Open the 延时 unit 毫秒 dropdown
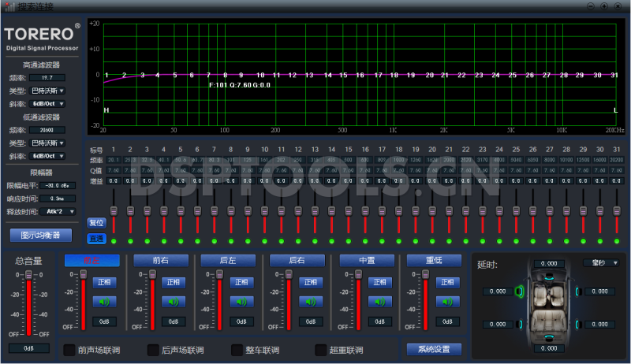The image size is (631, 364). (601, 262)
